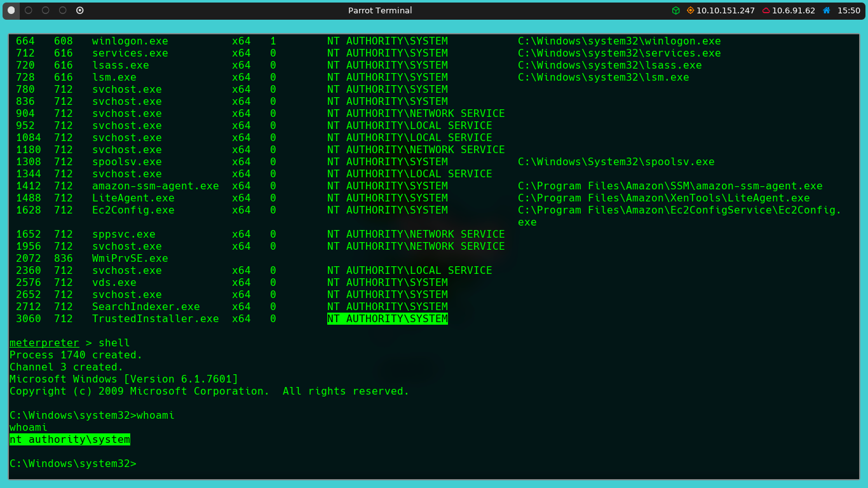Screen dimensions: 868x488
Task: Click vds.exe process name
Action: point(114,283)
